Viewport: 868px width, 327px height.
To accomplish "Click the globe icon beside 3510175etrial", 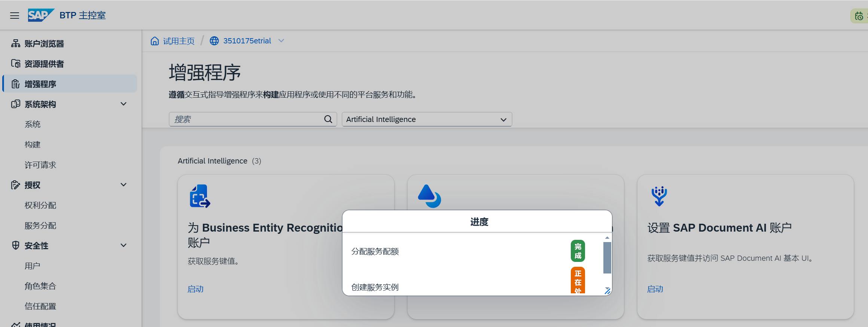I will tap(214, 41).
